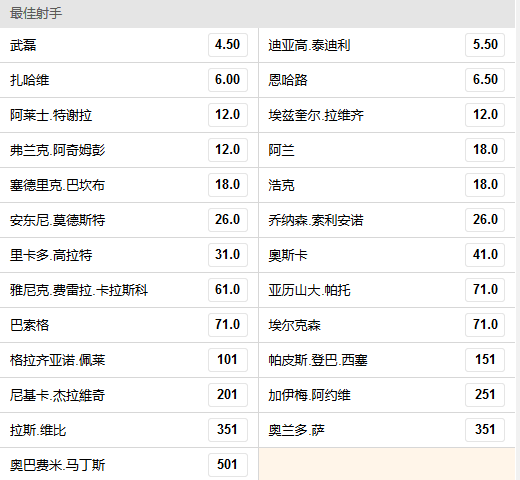This screenshot has height=480, width=520.
Task: Pick the 6.00 odds for 扎哈维
Action: pyautogui.click(x=228, y=80)
